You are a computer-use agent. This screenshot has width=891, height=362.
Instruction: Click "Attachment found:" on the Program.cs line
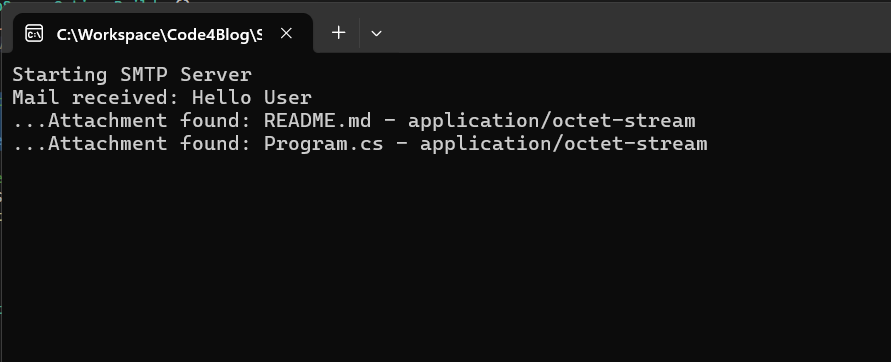149,143
